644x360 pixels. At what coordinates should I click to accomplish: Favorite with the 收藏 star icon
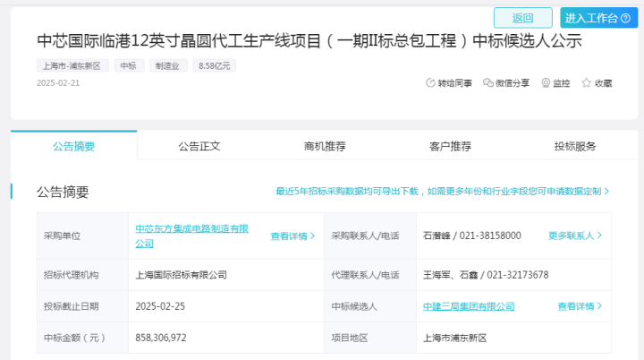click(x=587, y=82)
